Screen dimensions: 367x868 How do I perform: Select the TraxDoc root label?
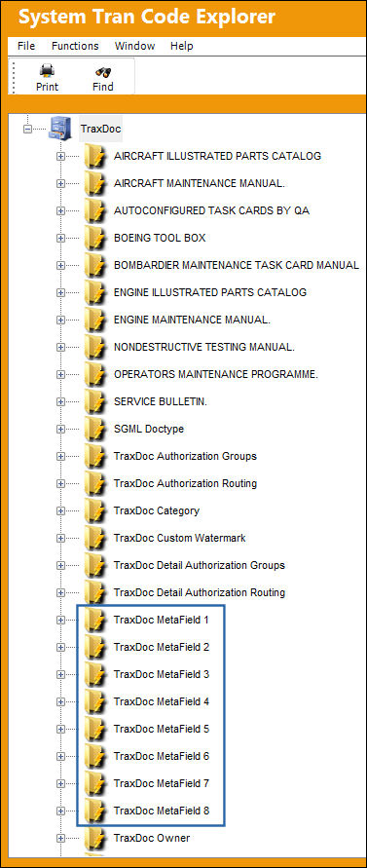click(x=100, y=129)
